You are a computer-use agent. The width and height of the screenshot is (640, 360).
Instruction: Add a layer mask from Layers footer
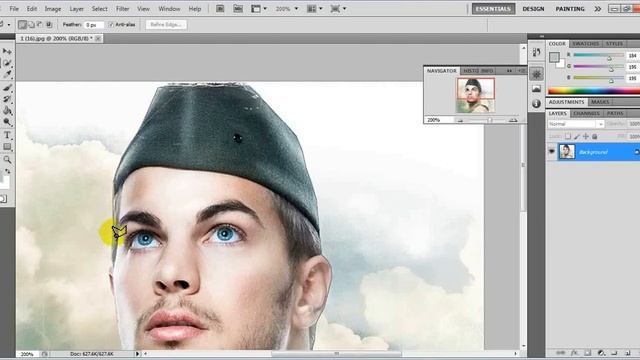click(587, 353)
